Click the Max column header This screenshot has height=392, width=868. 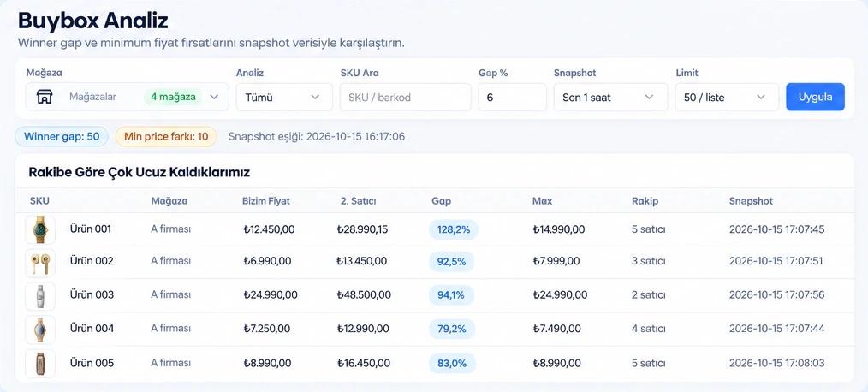click(543, 201)
